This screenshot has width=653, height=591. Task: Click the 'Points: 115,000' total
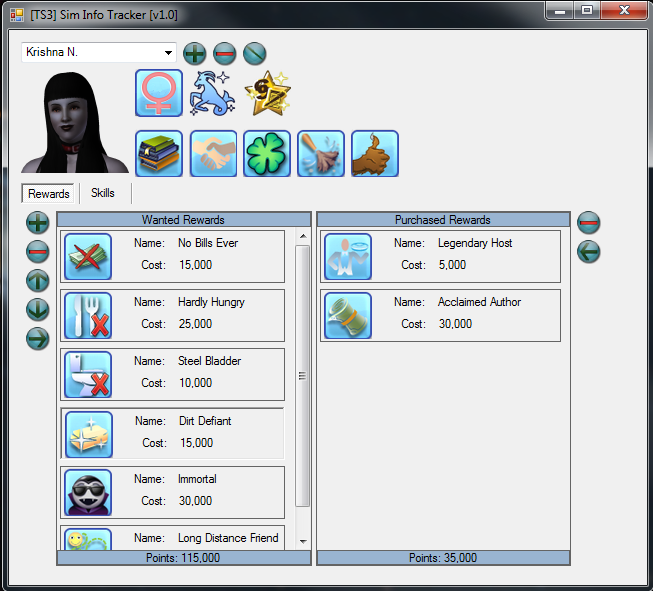(183, 558)
